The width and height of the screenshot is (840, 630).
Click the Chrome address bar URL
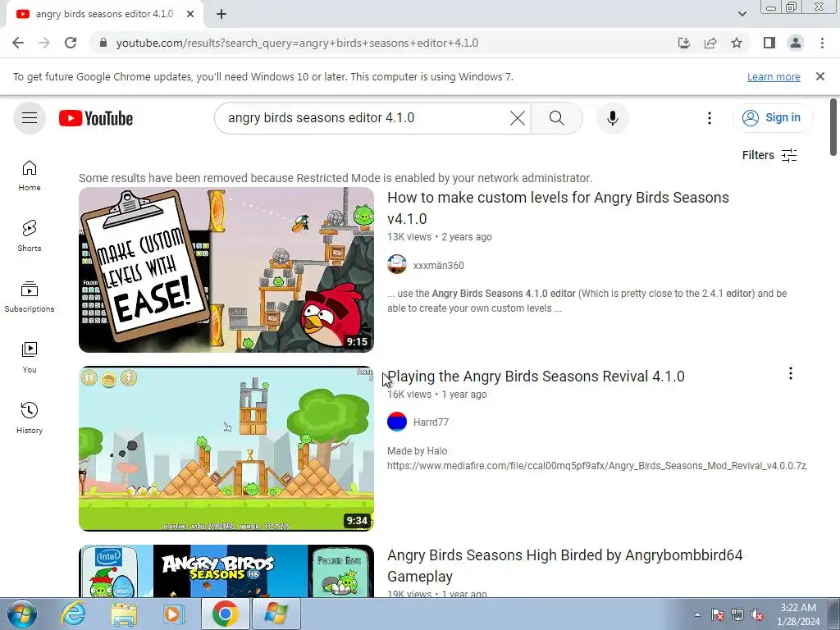[x=297, y=43]
